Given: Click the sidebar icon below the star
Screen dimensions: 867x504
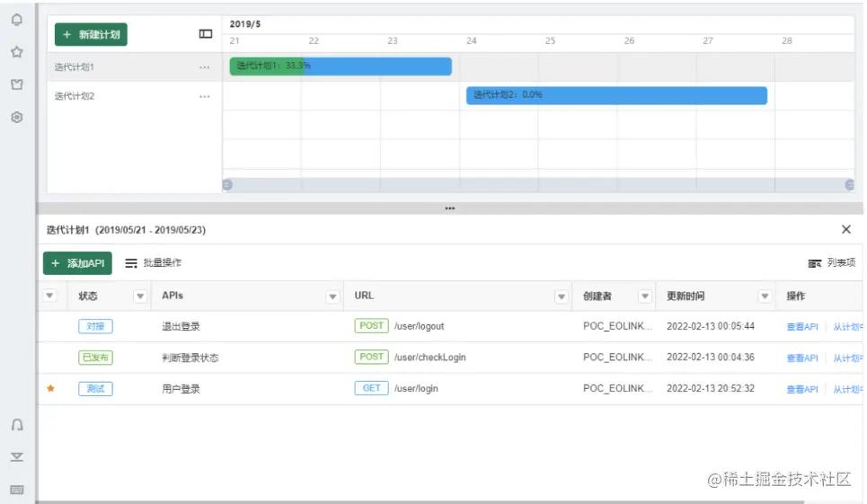Looking at the screenshot, I should (17, 84).
